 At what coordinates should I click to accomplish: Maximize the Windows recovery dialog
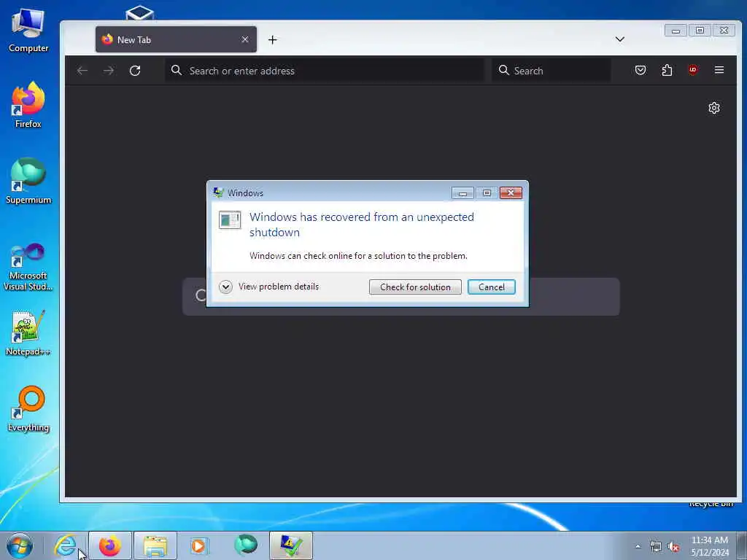[x=487, y=192]
